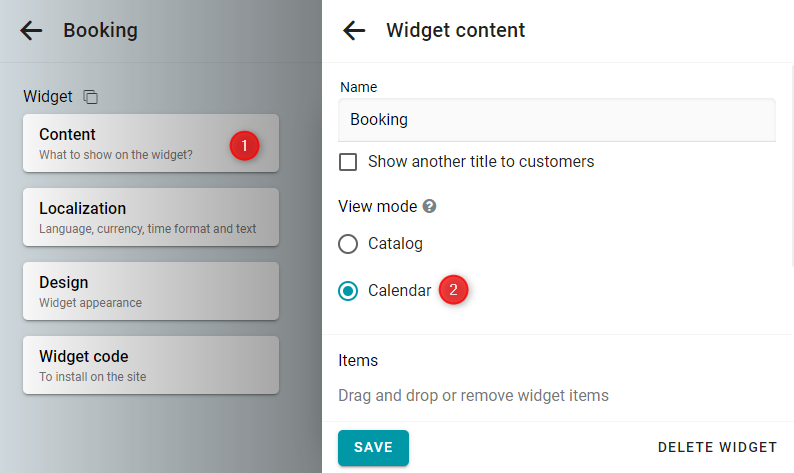Viewport: 794px width, 473px height.
Task: Open the Content settings card
Action: pos(151,143)
